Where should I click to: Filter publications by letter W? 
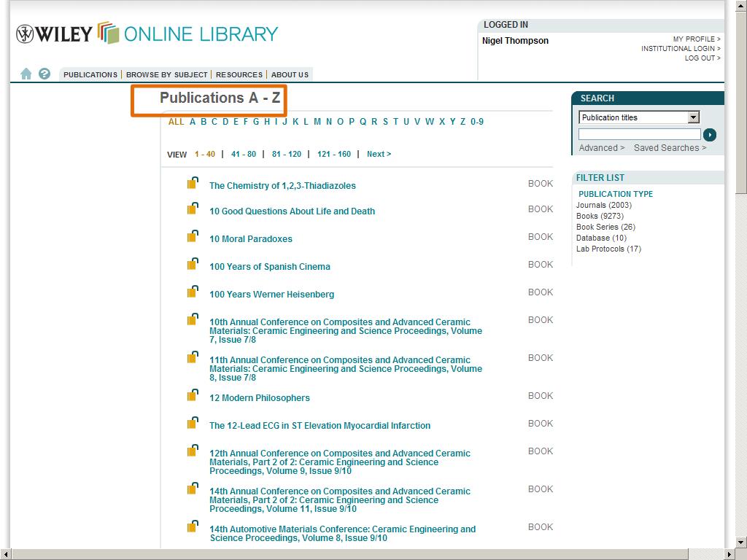coord(430,122)
